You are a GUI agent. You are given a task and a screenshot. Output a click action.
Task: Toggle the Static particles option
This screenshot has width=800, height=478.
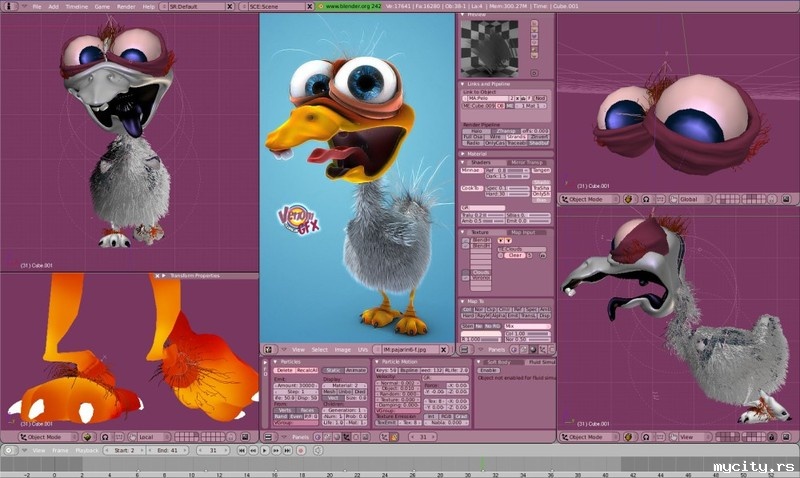click(333, 369)
